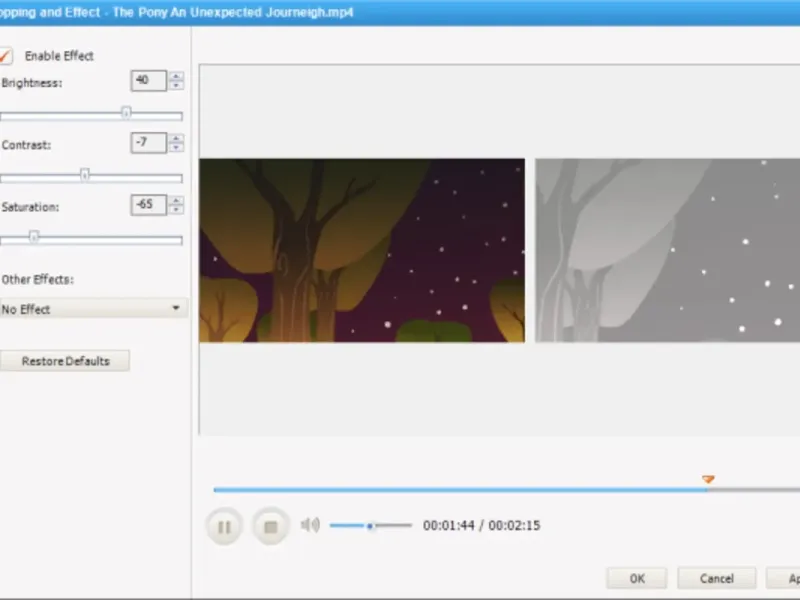Click the partially visible Apply button

click(x=784, y=578)
